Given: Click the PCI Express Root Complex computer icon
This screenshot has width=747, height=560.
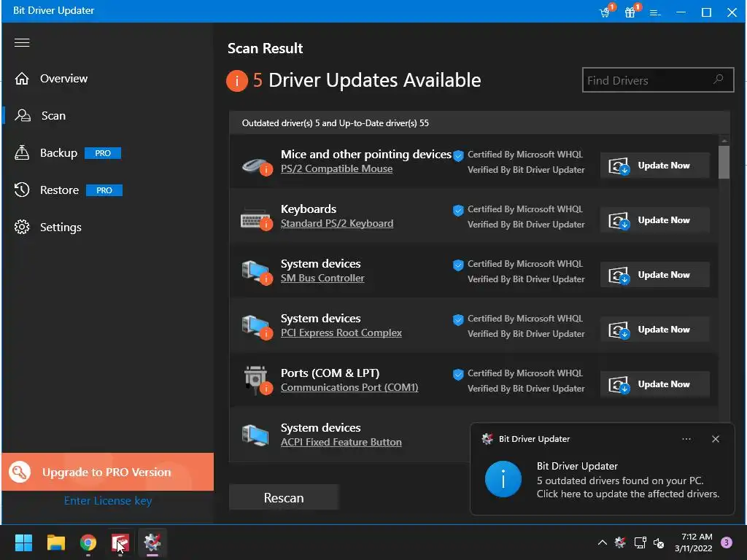Looking at the screenshot, I should 257,327.
